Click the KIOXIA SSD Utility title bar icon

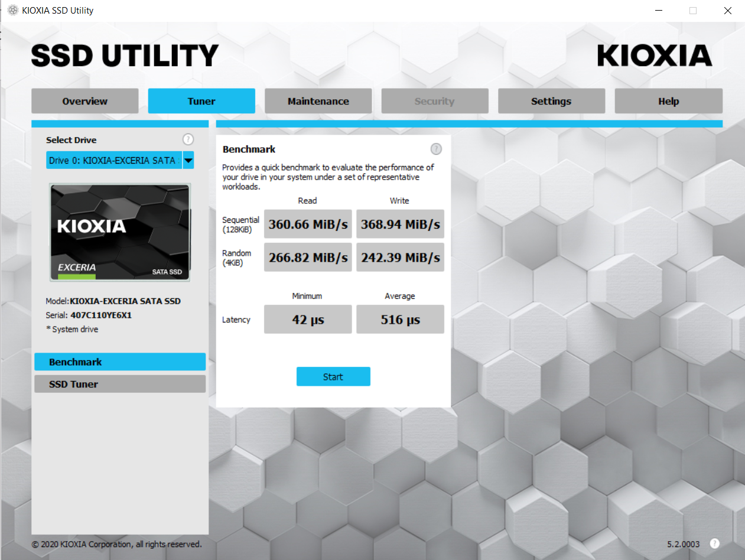coord(12,10)
